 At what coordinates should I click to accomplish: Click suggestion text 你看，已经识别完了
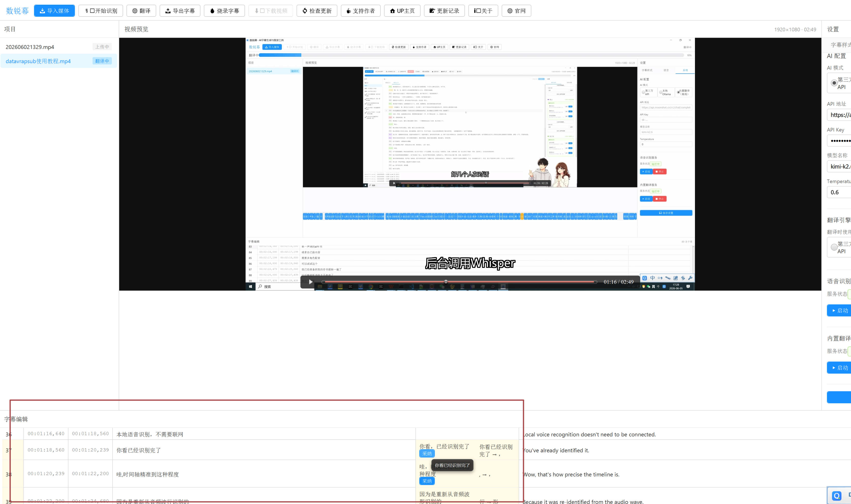click(444, 446)
